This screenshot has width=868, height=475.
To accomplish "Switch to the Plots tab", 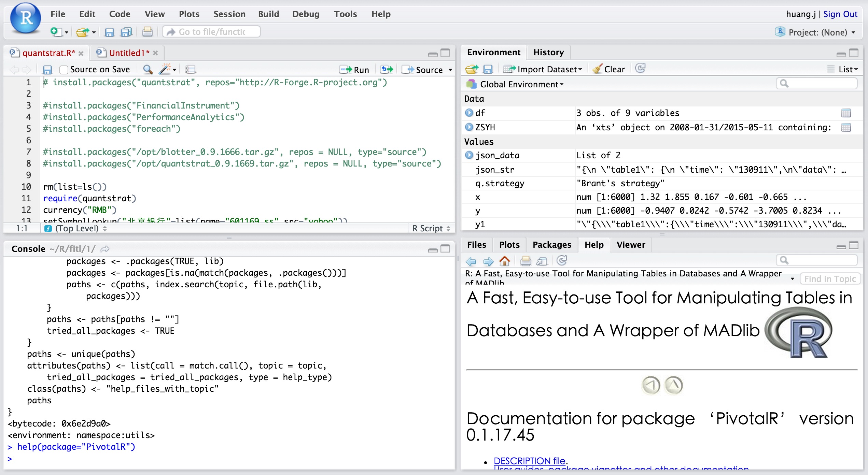I will [509, 245].
